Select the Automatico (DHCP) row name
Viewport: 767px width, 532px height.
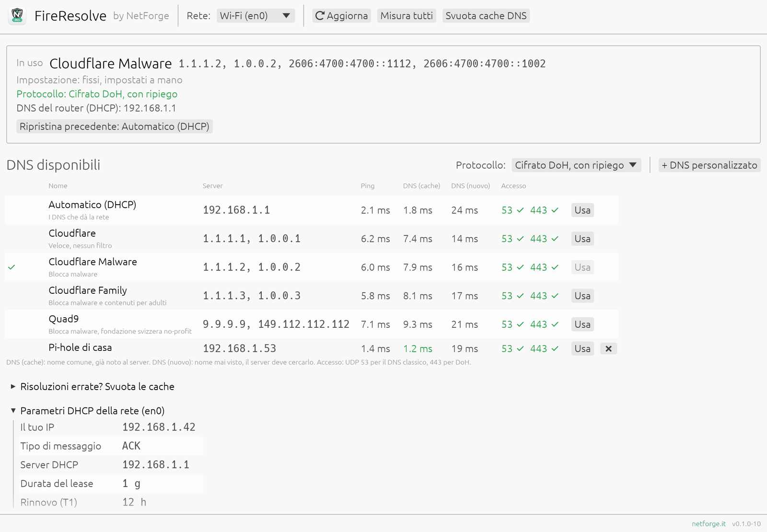point(93,205)
